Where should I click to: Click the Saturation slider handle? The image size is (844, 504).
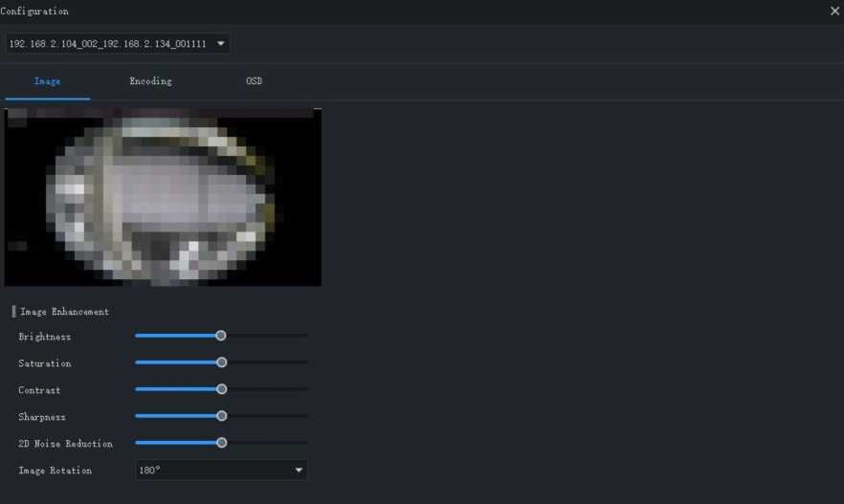[x=222, y=362]
